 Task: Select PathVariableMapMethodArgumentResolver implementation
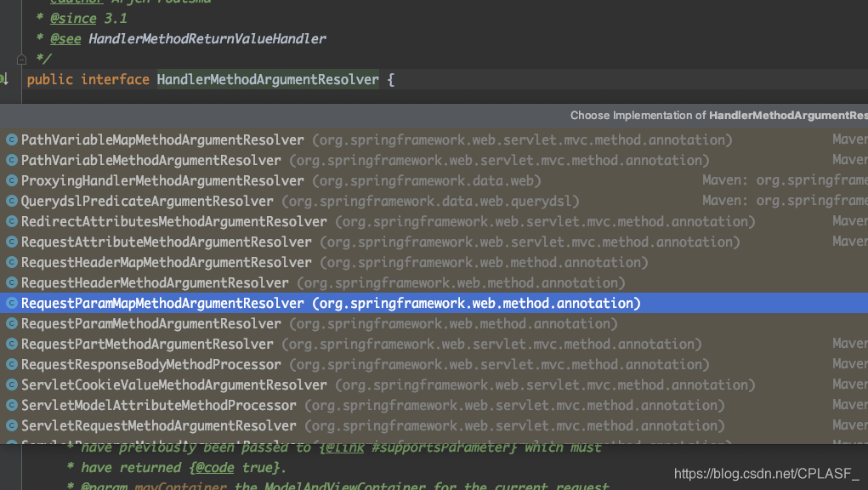click(x=434, y=140)
